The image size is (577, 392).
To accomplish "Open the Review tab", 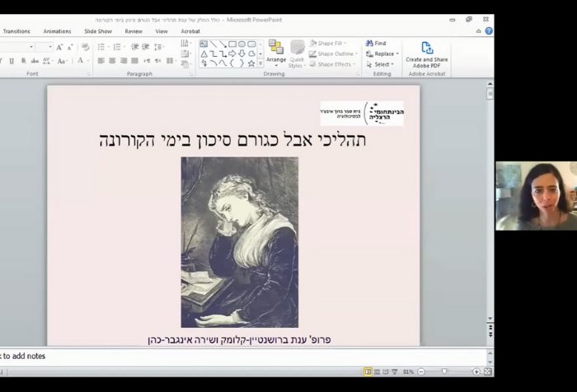I will coord(134,31).
